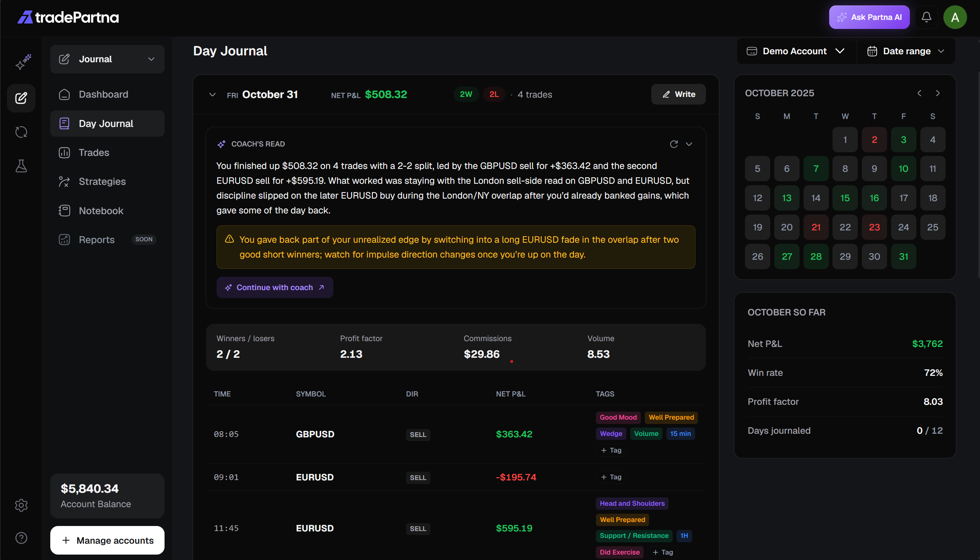Click the 2W wins badge

point(465,94)
